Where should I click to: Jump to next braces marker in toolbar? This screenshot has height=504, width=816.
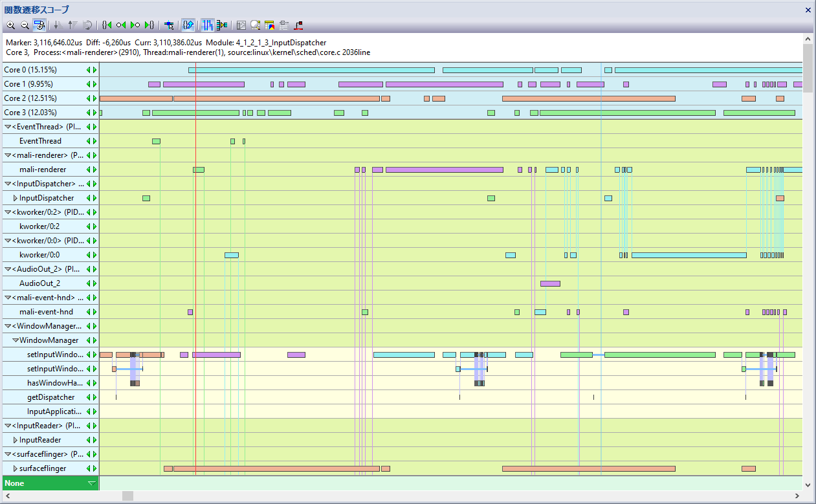pos(149,25)
